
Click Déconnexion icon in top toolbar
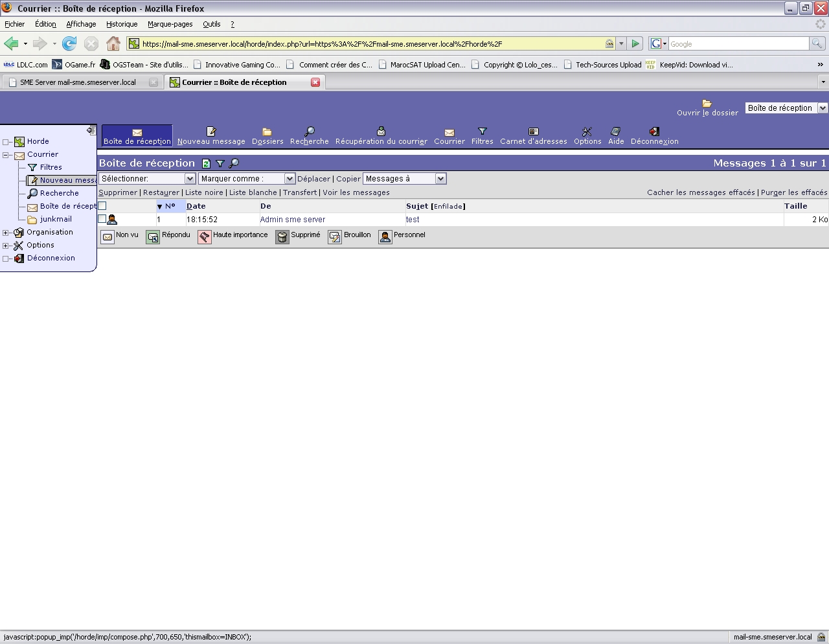pyautogui.click(x=654, y=132)
